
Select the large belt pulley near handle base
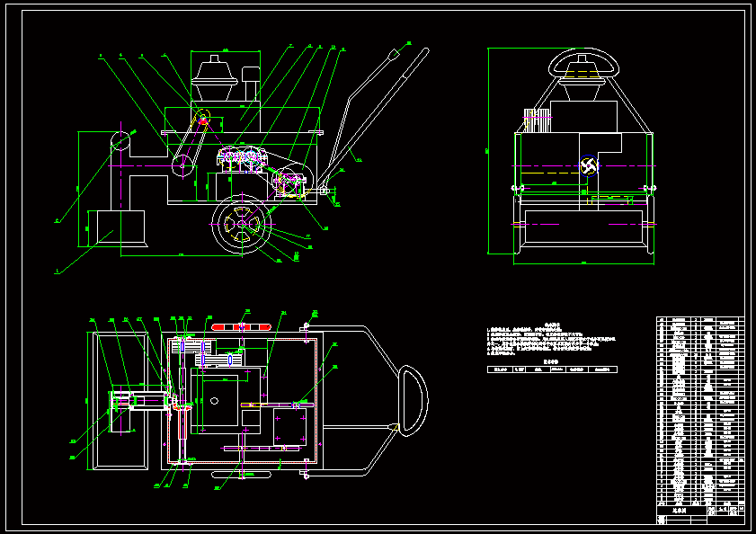(295, 181)
